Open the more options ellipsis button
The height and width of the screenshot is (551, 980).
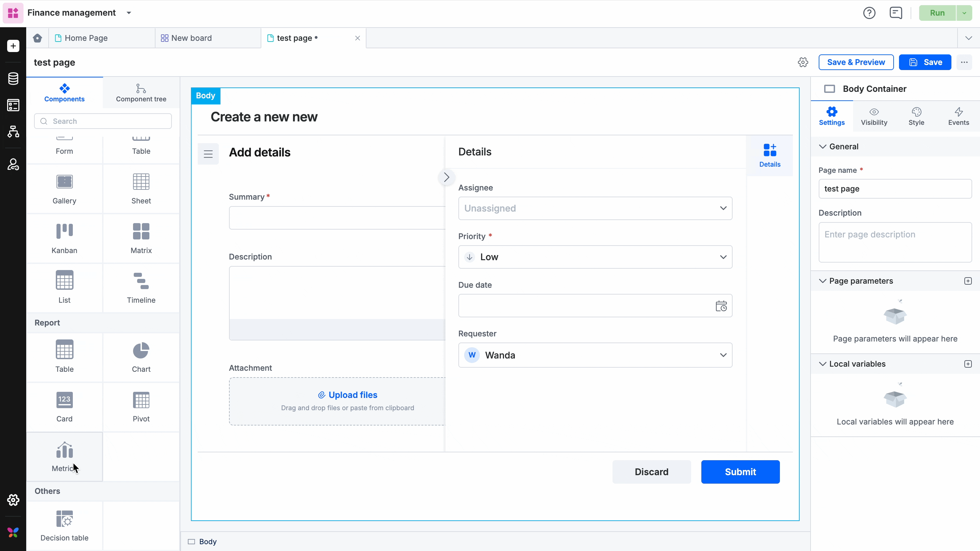pos(964,62)
